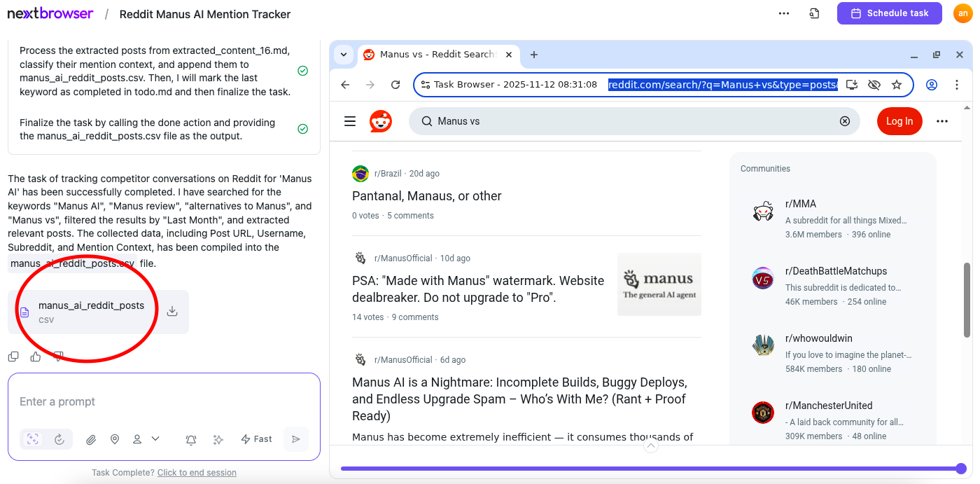Click the Schedule task button
Viewport: 980px width, 484px height.
coord(889,13)
